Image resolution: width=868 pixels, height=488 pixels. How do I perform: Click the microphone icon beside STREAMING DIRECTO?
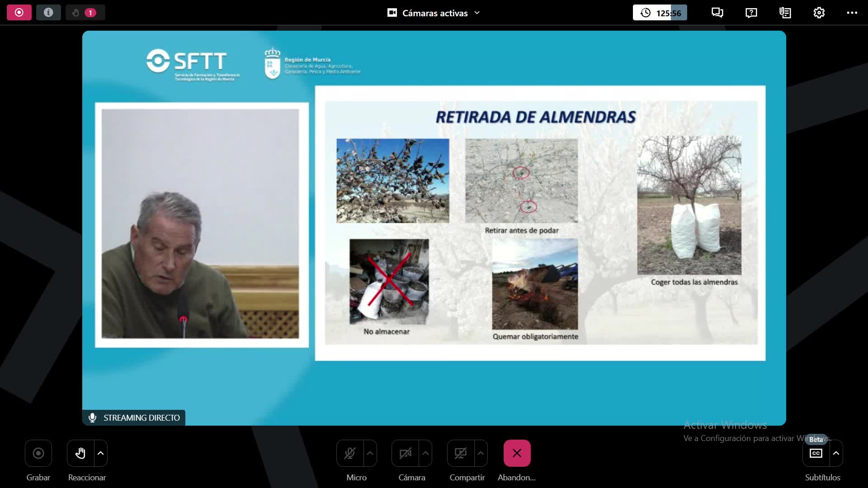click(x=92, y=418)
